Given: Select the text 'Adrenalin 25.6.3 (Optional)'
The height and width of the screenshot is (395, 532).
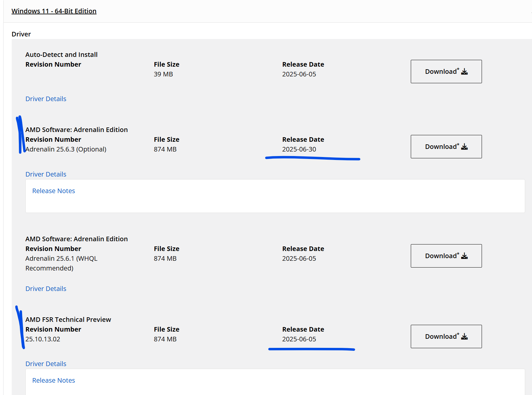Looking at the screenshot, I should pos(66,149).
